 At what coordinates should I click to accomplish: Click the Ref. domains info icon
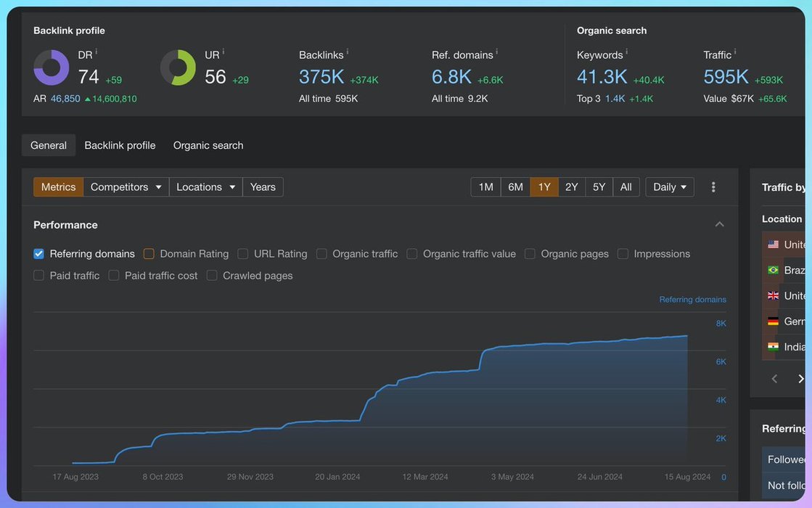point(497,52)
